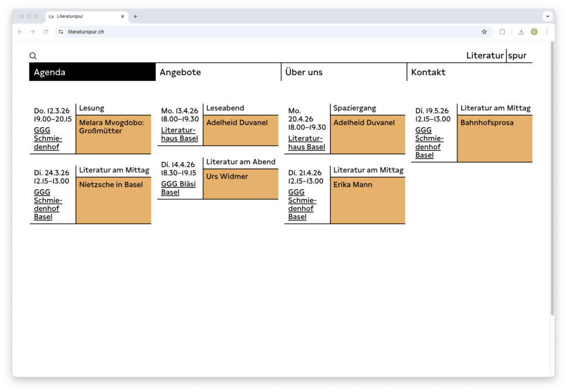
Task: Open the browser extensions puzzle icon
Action: pyautogui.click(x=502, y=32)
